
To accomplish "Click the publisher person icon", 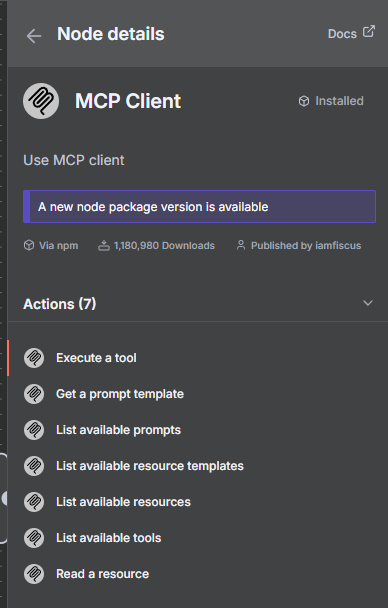I will click(x=241, y=245).
